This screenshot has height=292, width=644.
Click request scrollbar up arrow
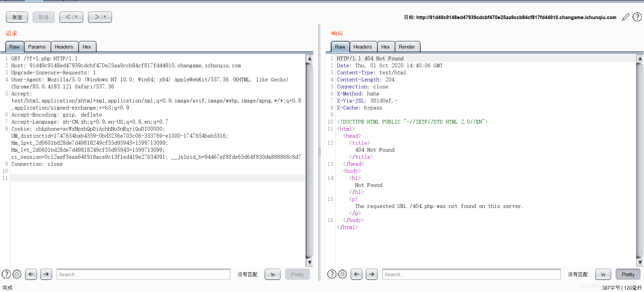310,59
